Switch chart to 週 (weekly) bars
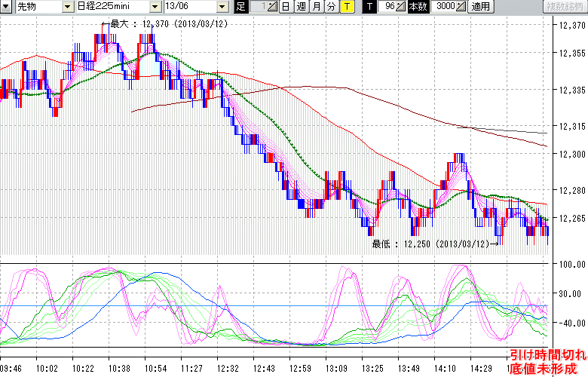 click(x=301, y=7)
